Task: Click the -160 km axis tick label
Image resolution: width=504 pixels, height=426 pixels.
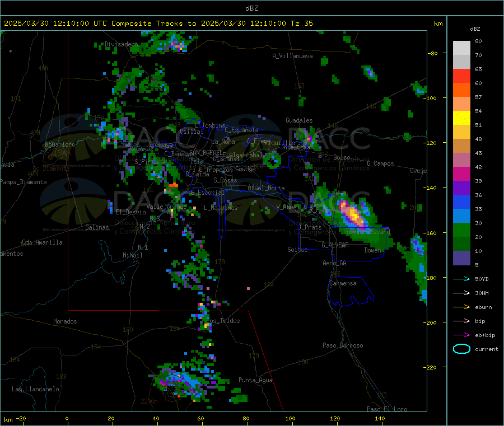Action: pos(431,233)
